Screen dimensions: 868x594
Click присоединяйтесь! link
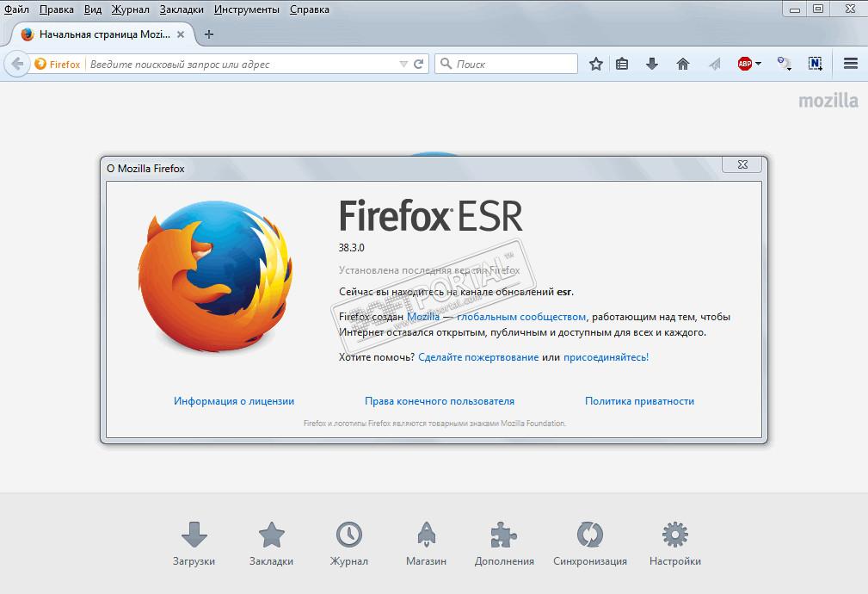(606, 357)
